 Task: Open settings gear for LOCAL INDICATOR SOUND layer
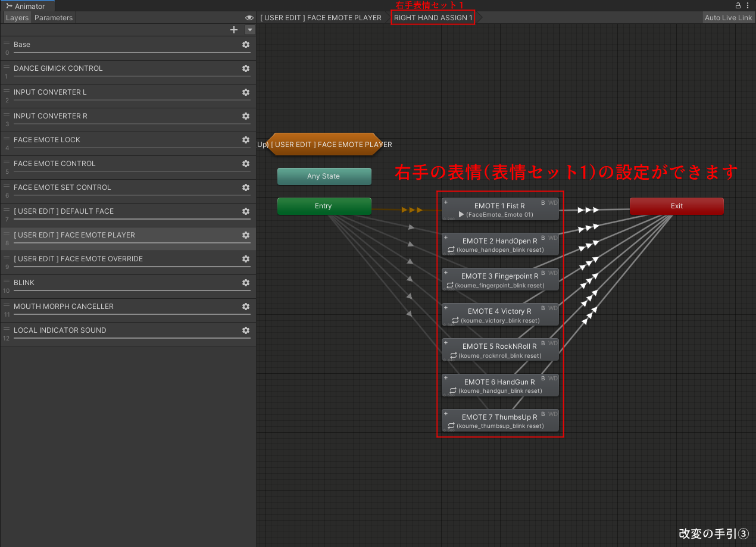[x=246, y=330]
